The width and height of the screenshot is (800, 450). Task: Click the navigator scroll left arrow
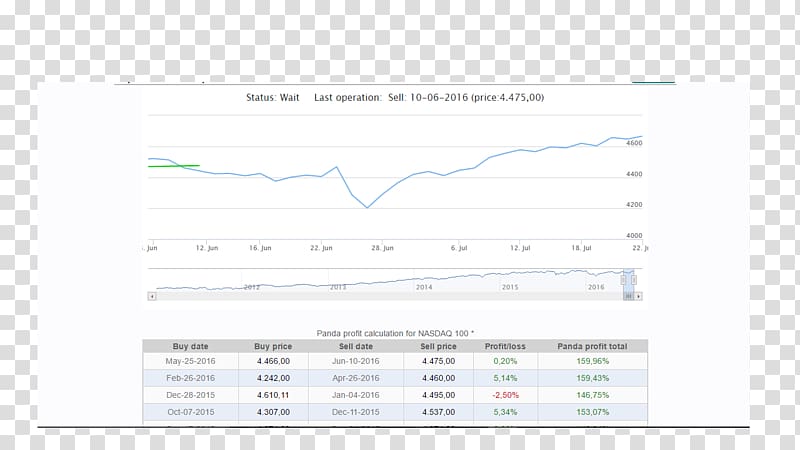click(x=152, y=296)
